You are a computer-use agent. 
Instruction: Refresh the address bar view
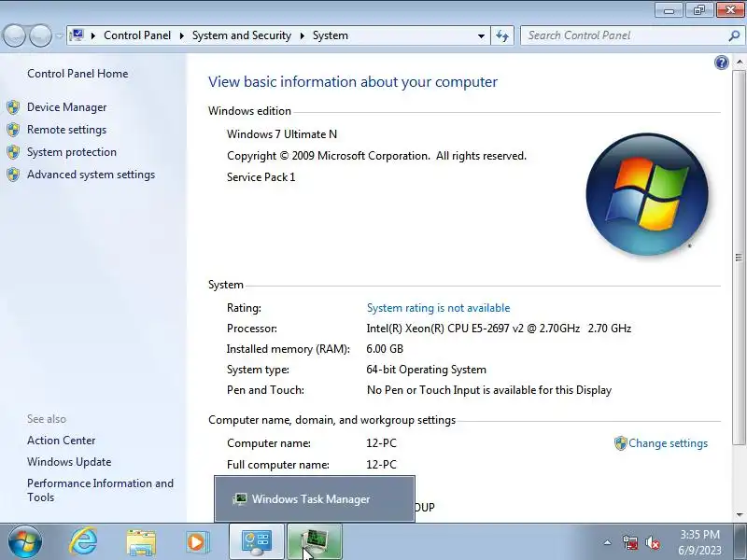click(502, 35)
